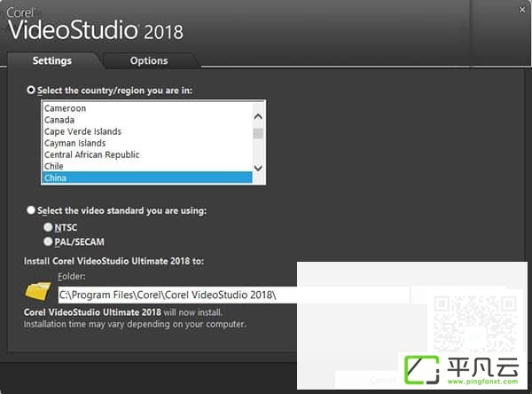Select the highlighted China entry
The height and width of the screenshot is (394, 532).
tap(147, 177)
